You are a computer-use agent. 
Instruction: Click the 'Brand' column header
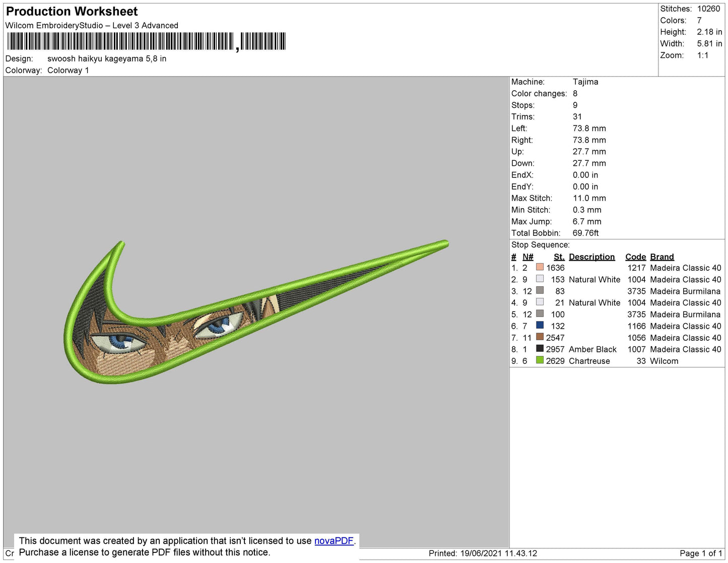click(662, 257)
